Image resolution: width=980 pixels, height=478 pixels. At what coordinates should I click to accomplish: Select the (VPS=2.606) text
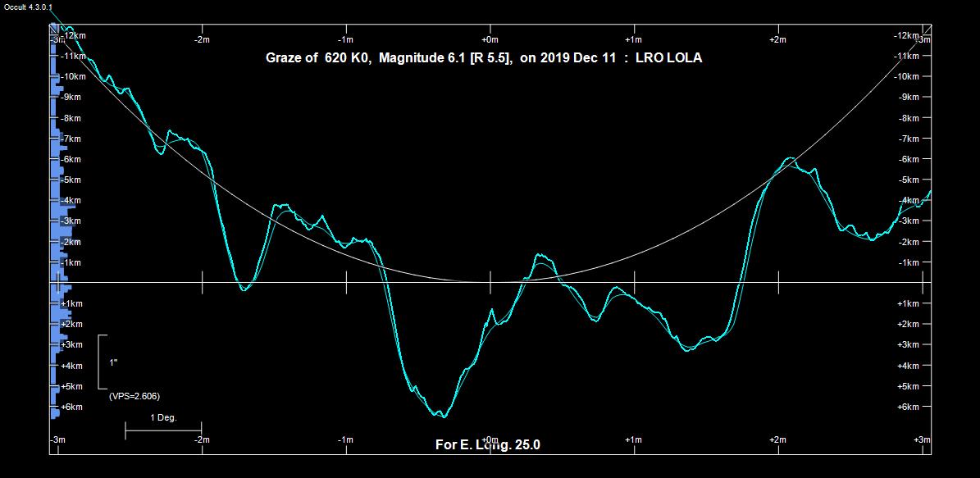pos(134,396)
